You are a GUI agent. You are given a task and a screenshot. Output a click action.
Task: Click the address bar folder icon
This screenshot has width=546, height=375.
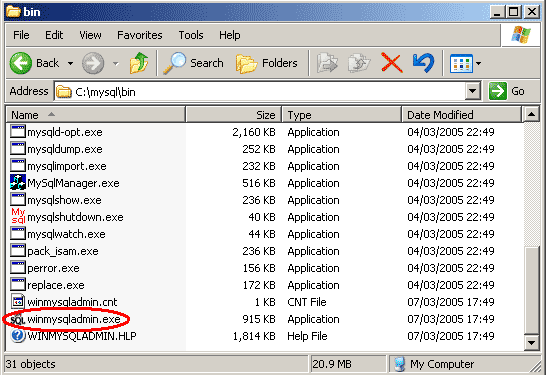pyautogui.click(x=64, y=92)
